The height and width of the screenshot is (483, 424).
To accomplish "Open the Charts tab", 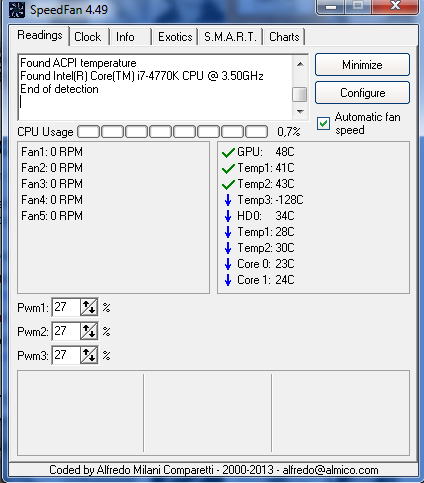I will [284, 37].
